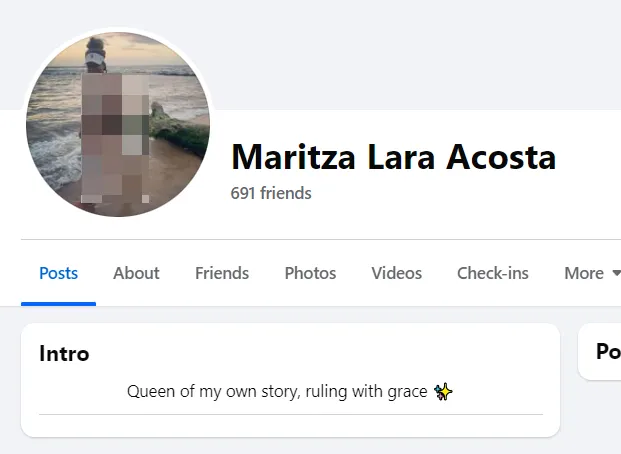
Task: Open the 691 friends link
Action: [271, 193]
